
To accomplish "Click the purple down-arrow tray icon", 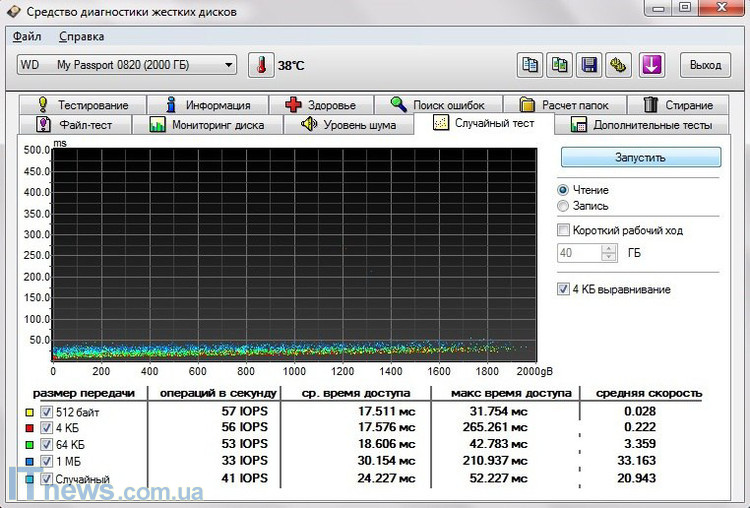I will point(652,65).
